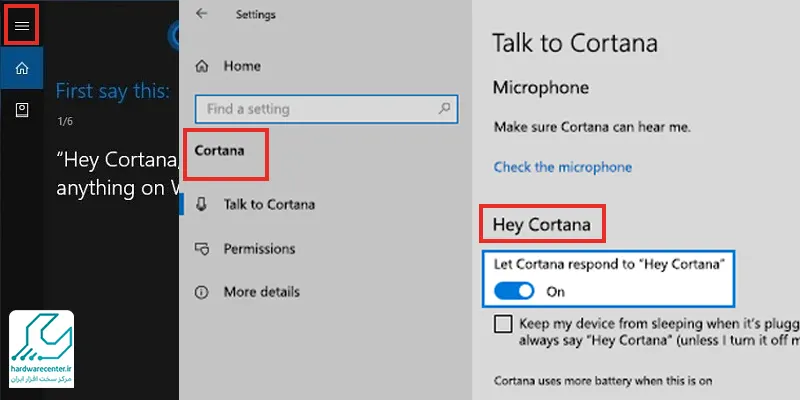Check Keep my device from sleeping box

503,324
